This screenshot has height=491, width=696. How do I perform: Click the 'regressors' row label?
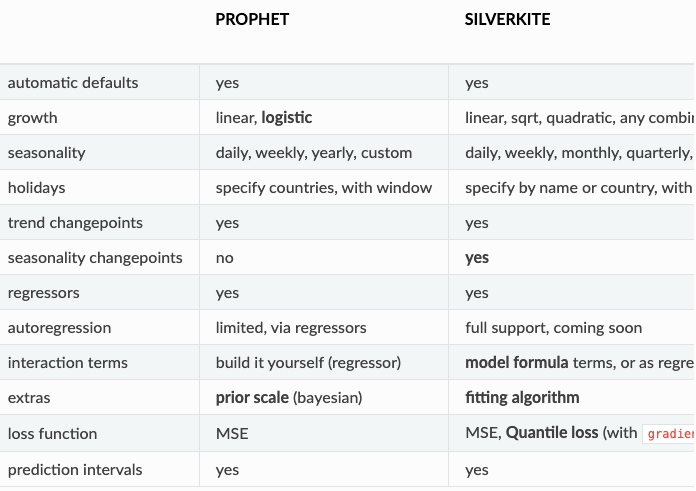click(44, 293)
